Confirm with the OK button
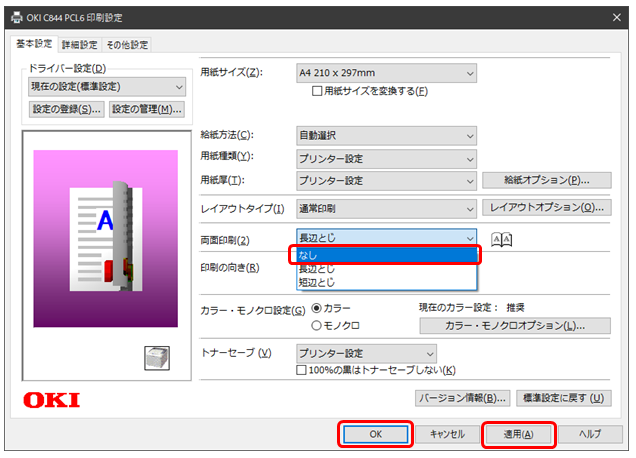The height and width of the screenshot is (458, 636). [x=375, y=434]
